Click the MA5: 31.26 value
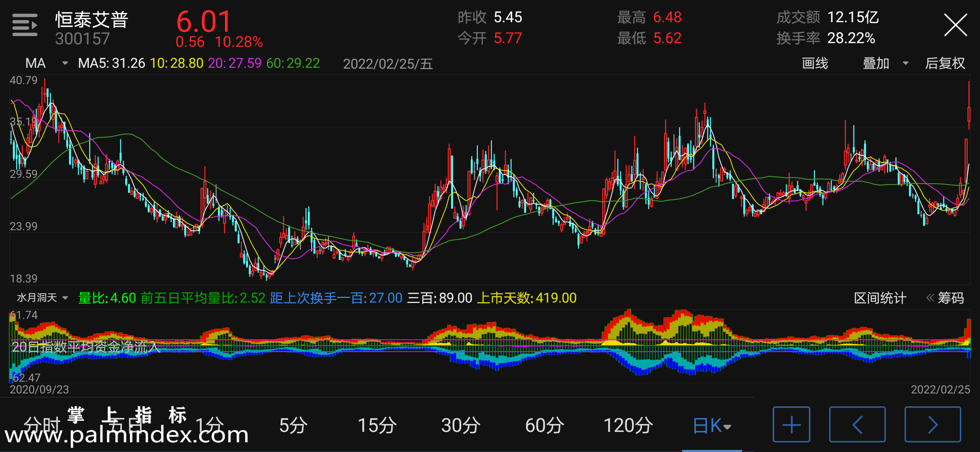Image resolution: width=980 pixels, height=452 pixels. point(111,63)
